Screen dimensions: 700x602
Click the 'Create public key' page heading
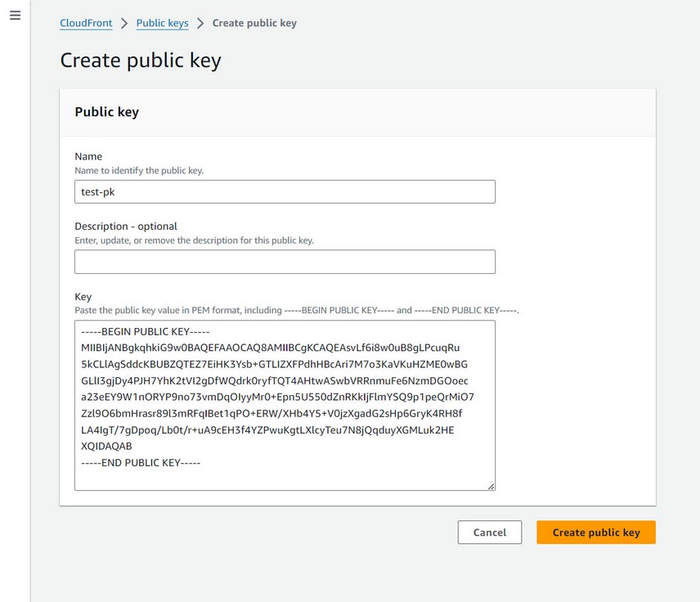click(141, 61)
